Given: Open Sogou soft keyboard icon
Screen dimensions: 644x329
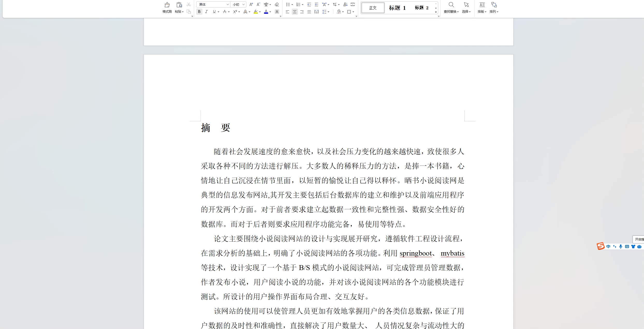Looking at the screenshot, I should 627,246.
